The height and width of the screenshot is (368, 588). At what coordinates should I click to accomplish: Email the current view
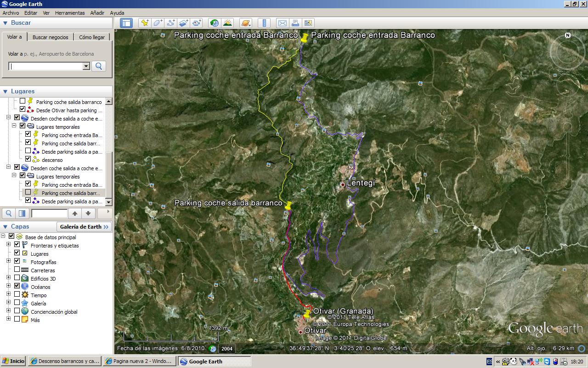point(282,23)
